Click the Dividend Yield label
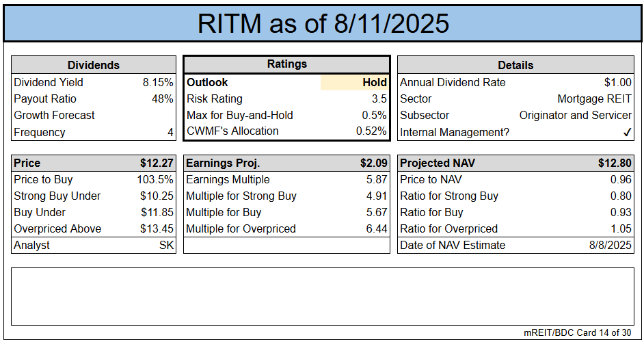The height and width of the screenshot is (342, 644). tap(49, 82)
